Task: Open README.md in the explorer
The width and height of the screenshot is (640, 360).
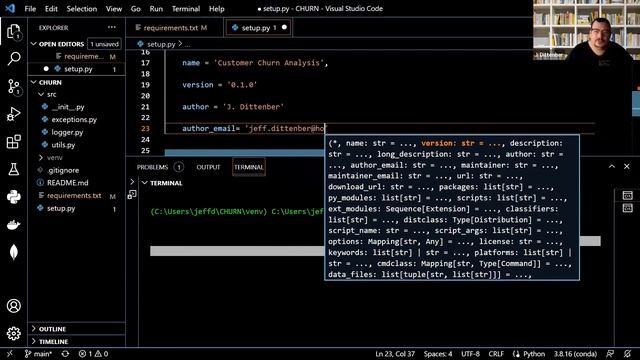Action: coord(67,183)
